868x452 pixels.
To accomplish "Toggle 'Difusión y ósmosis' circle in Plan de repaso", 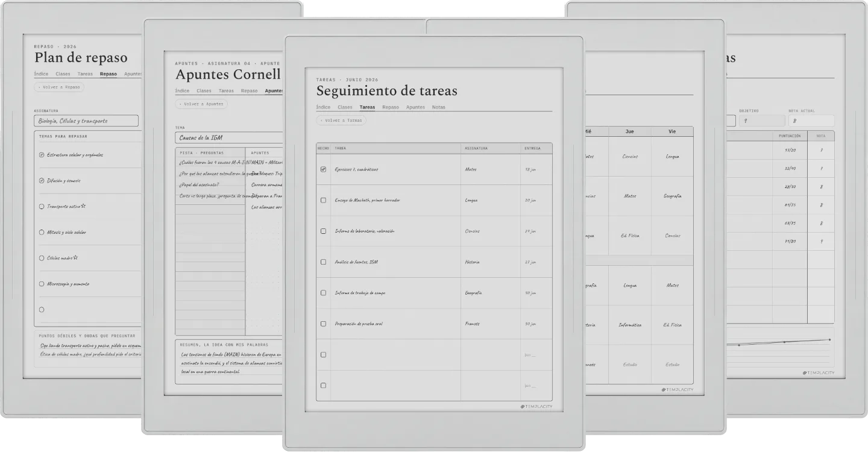I will [x=42, y=180].
